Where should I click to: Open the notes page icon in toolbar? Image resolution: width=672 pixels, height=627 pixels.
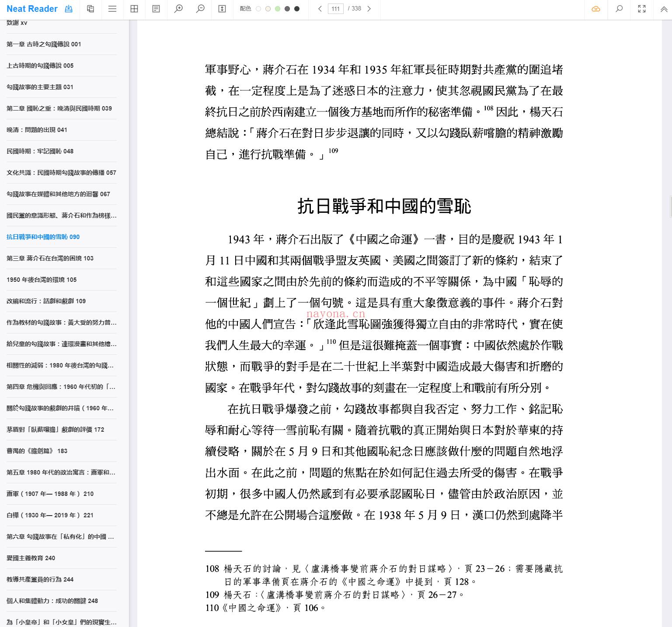point(156,9)
